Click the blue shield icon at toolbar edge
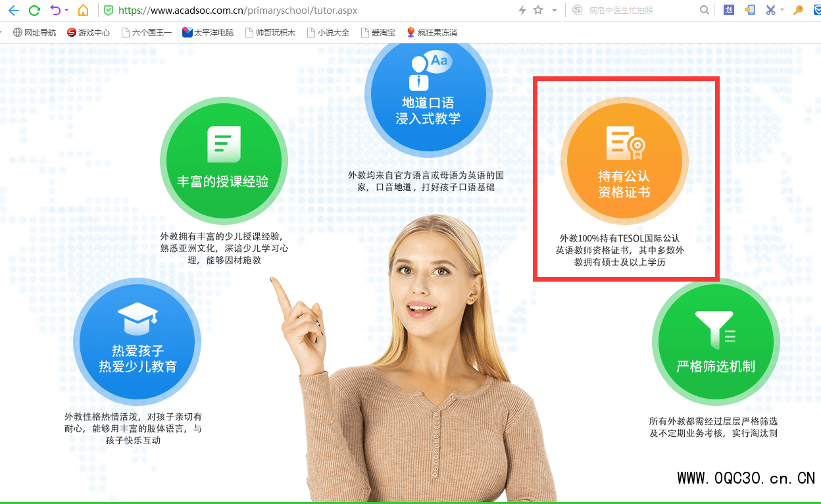This screenshot has height=504, width=821. [816, 11]
